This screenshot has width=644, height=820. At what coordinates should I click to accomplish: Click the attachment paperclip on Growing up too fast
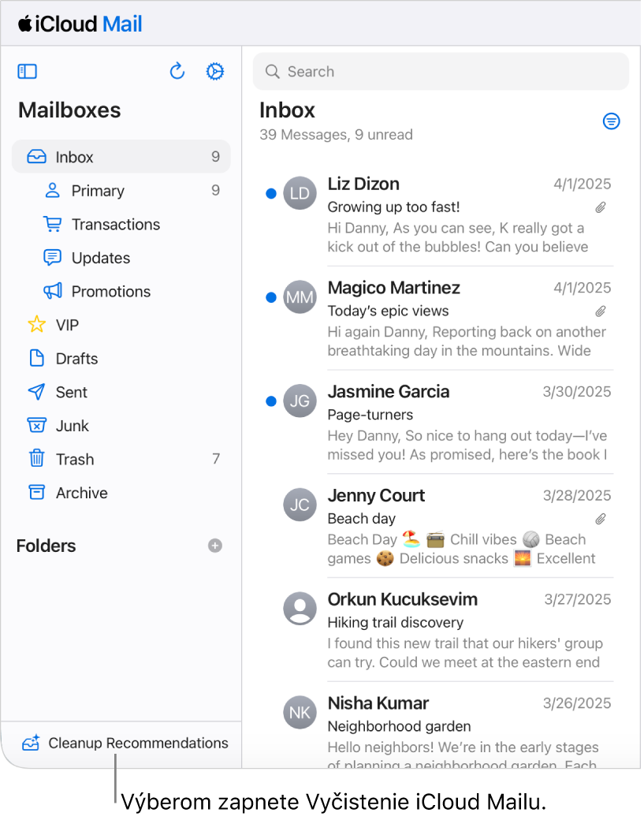tap(601, 208)
